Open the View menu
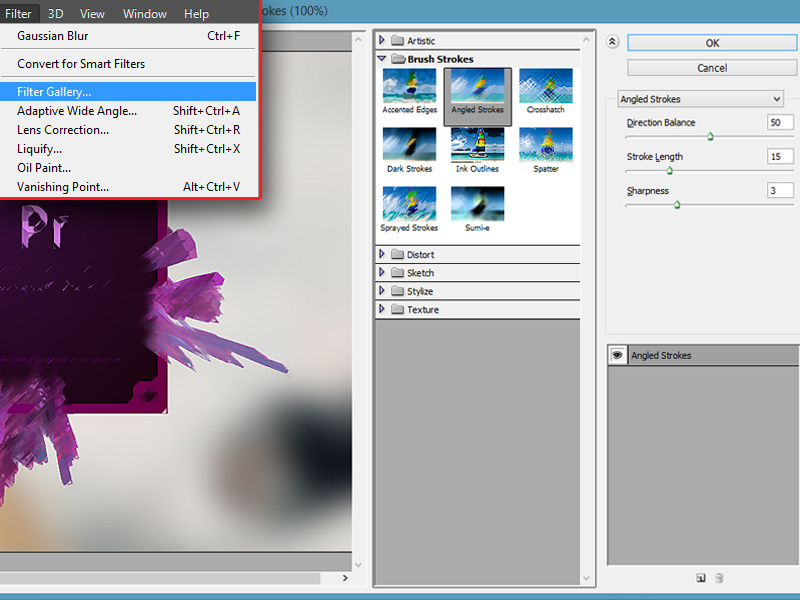Viewport: 800px width, 600px height. click(92, 14)
